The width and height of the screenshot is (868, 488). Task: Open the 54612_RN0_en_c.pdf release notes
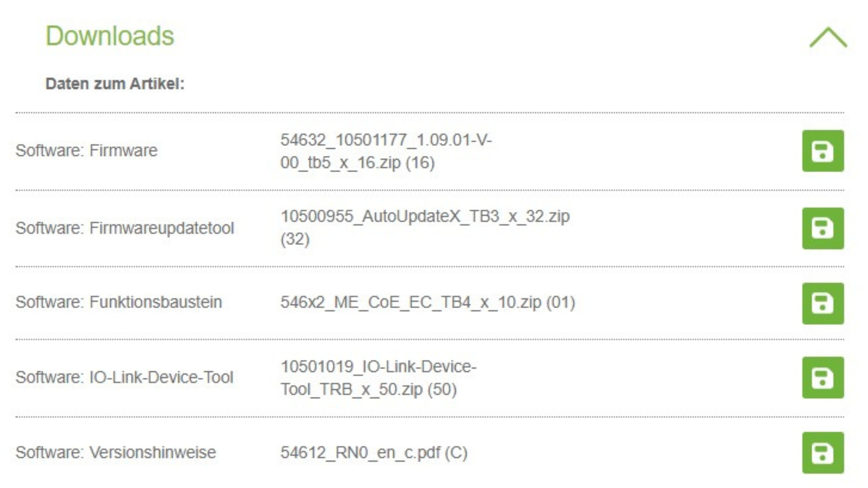(373, 452)
